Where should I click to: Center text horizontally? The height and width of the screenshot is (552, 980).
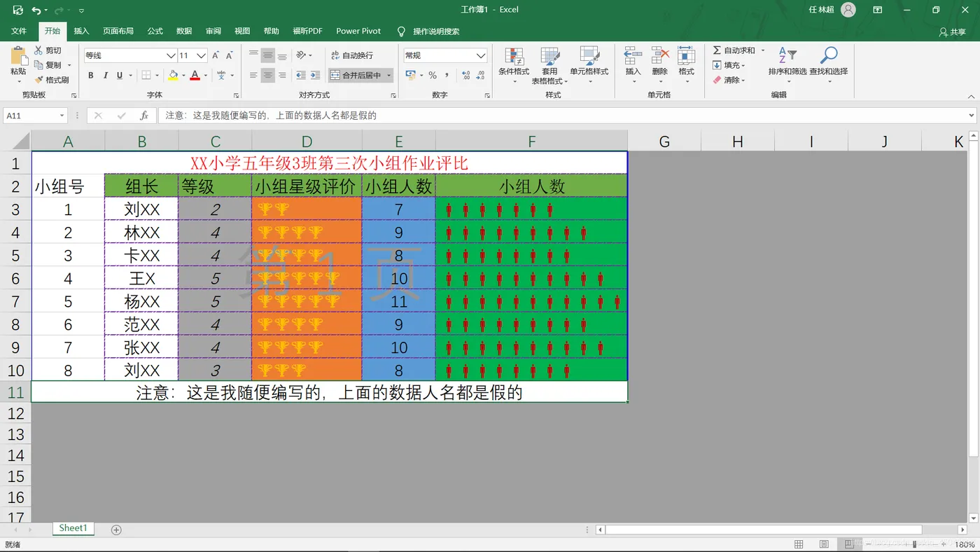[x=268, y=75]
